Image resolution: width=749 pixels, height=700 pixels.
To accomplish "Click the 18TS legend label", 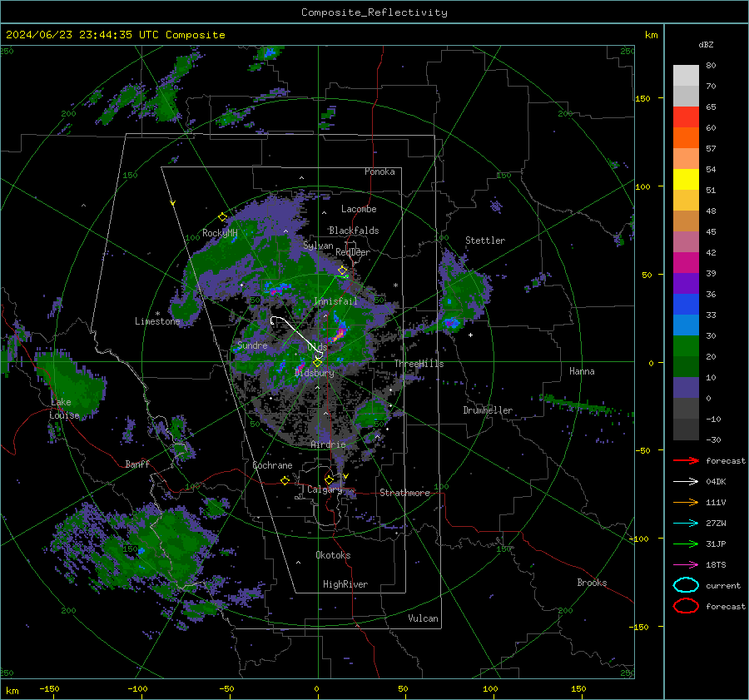I will pos(716,565).
